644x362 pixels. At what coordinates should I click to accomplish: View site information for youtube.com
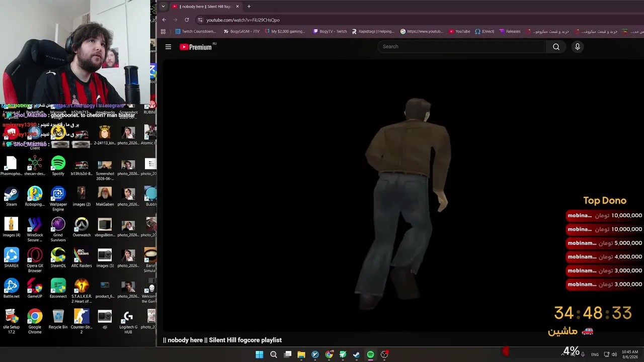tap(200, 20)
